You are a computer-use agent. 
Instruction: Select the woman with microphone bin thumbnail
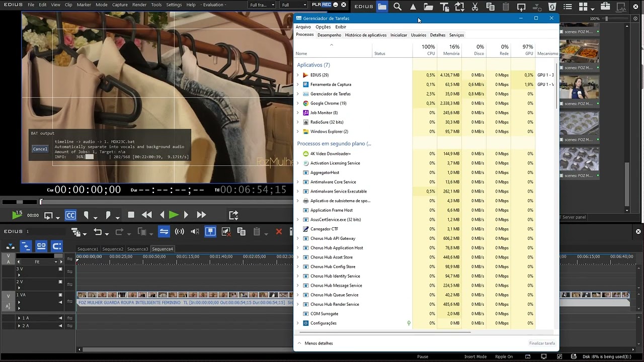pyautogui.click(x=580, y=88)
